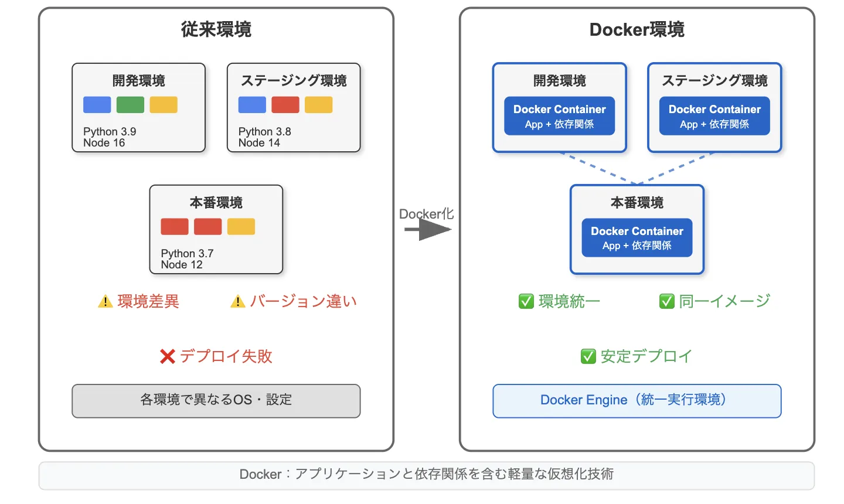The width and height of the screenshot is (844, 504).
Task: Collapse the 開発環境 box showing Python 3.9
Action: pyautogui.click(x=138, y=107)
